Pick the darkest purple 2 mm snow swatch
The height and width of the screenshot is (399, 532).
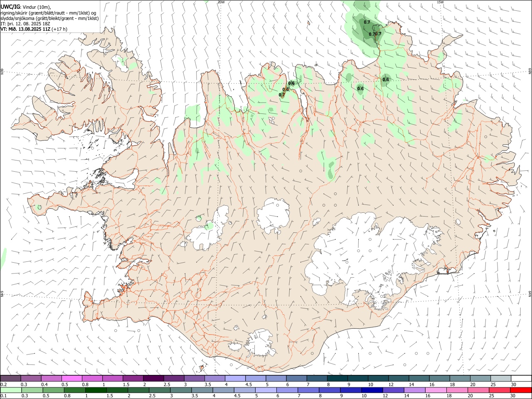pyautogui.click(x=153, y=378)
